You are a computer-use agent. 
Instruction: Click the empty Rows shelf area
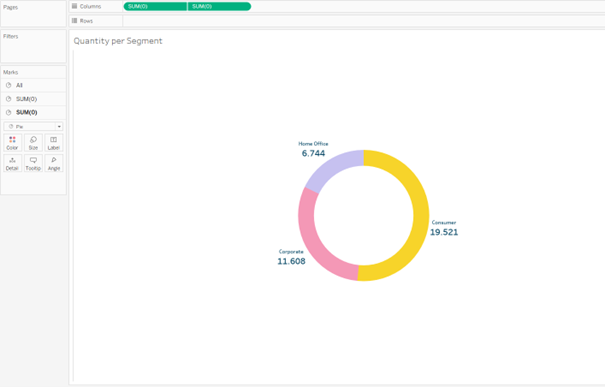pos(363,21)
